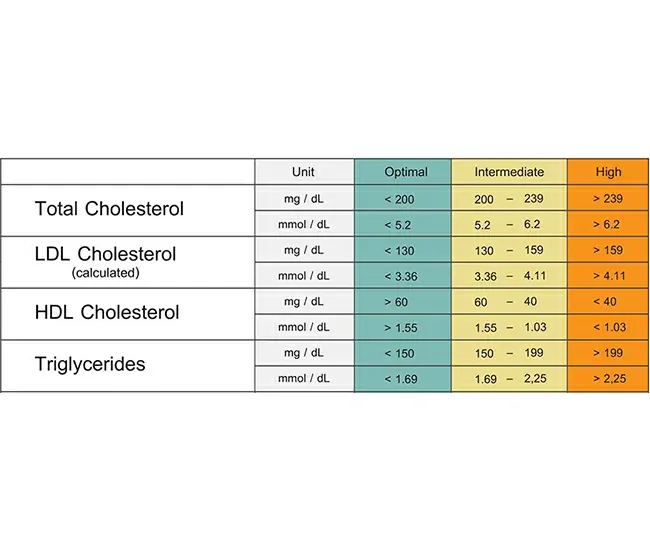Click the "< 5.2" optimal cell
Image resolution: width=650 pixels, height=550 pixels.
tap(397, 225)
